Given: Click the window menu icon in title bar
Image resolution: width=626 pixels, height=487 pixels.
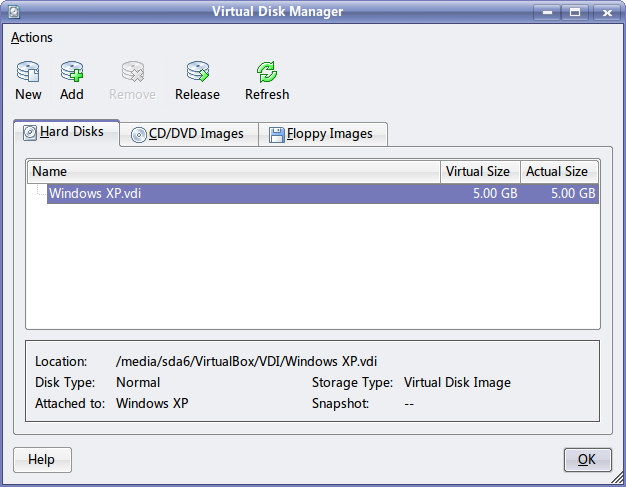Looking at the screenshot, I should (14, 12).
